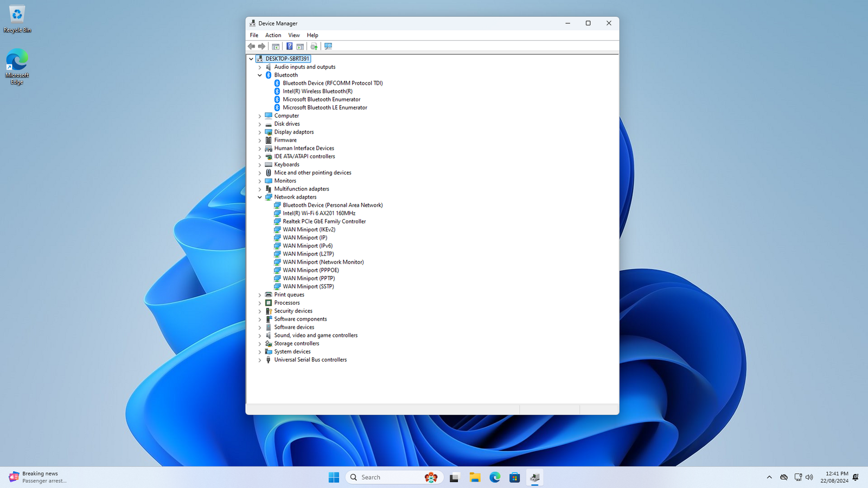Image resolution: width=868 pixels, height=488 pixels.
Task: Select WAN Miniport (IPv6) entry
Action: pos(308,246)
